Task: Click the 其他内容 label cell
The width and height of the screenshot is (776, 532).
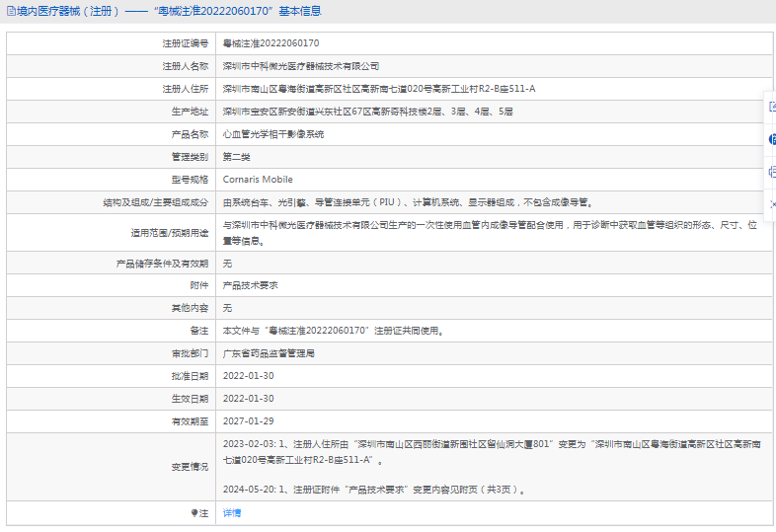Action: (x=112, y=308)
